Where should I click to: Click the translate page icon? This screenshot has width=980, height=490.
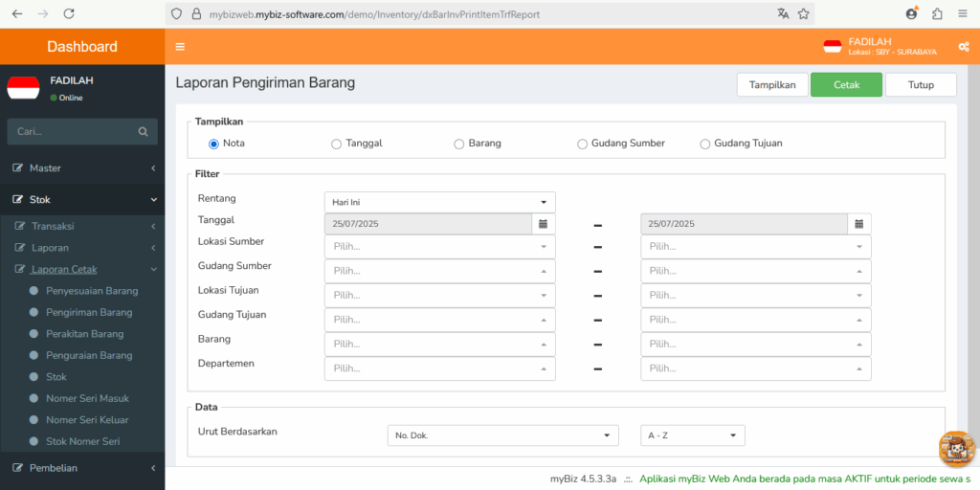point(783,13)
